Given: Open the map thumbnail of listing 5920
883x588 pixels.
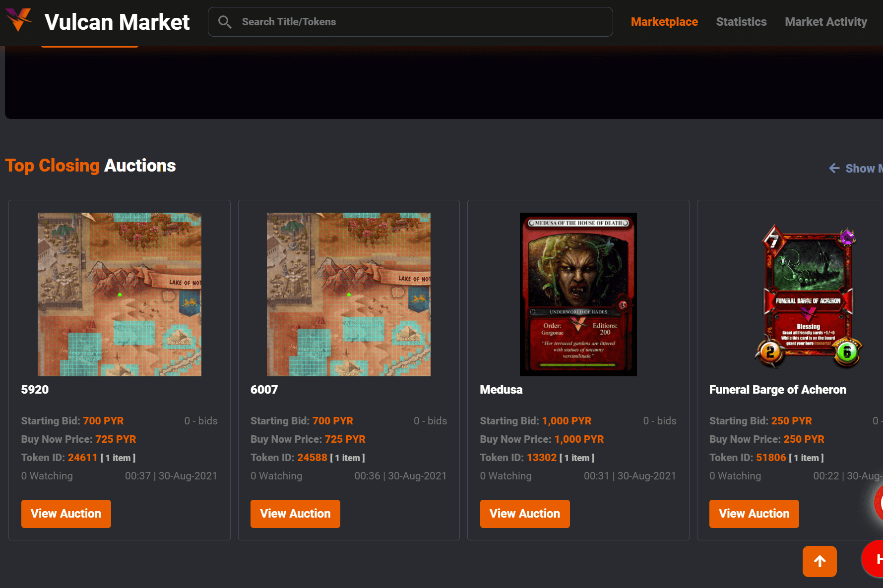Looking at the screenshot, I should pos(119,294).
